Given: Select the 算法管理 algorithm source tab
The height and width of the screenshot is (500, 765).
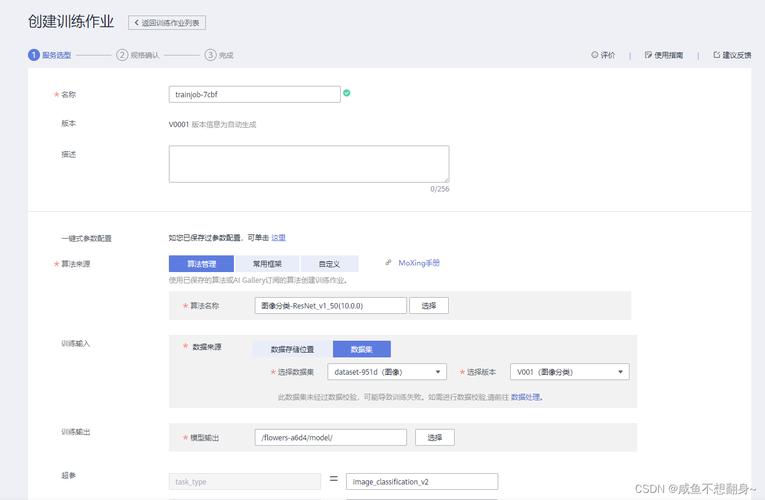Looking at the screenshot, I should tap(201, 264).
